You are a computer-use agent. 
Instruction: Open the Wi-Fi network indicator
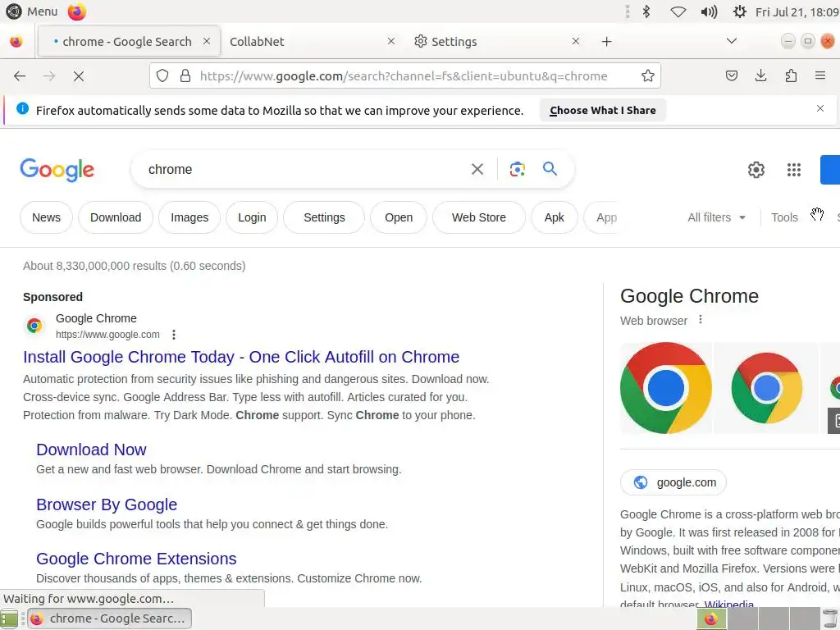(x=678, y=11)
